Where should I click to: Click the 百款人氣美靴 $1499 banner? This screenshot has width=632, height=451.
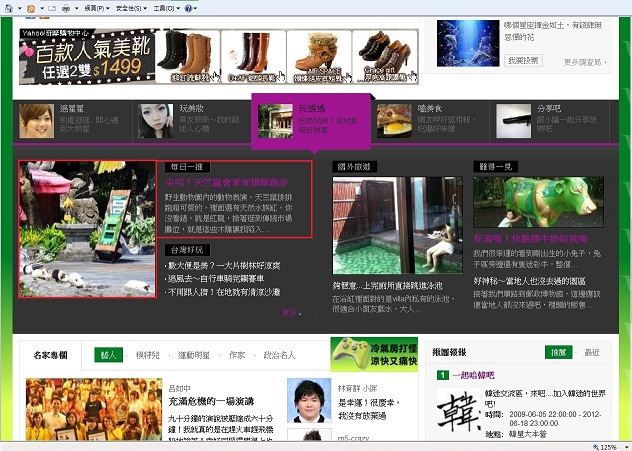pos(87,56)
